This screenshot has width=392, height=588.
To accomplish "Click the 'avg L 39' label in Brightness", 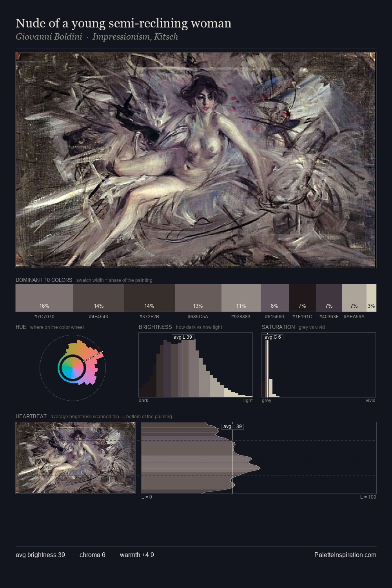I will 183,337.
